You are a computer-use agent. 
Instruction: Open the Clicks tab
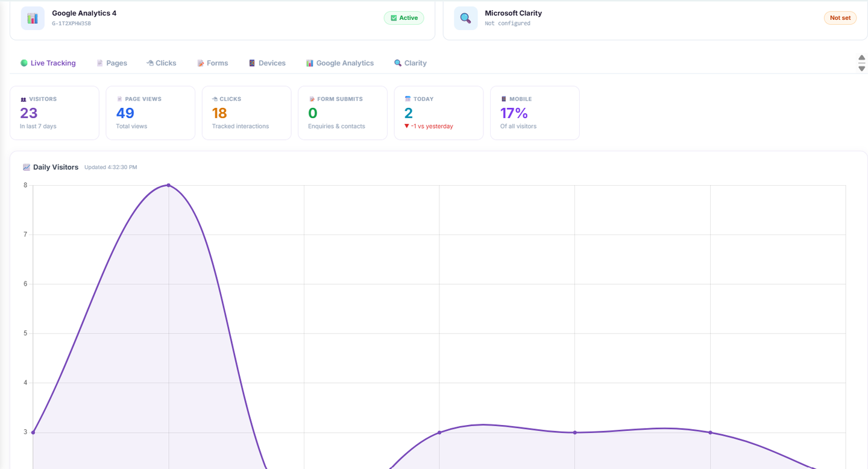click(x=161, y=63)
